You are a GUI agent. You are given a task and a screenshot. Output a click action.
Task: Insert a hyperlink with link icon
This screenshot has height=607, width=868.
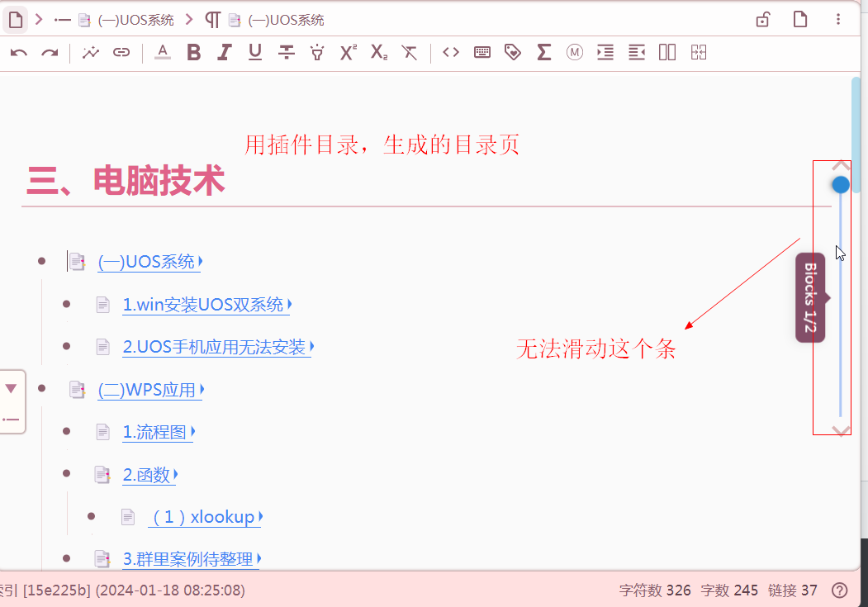(121, 53)
